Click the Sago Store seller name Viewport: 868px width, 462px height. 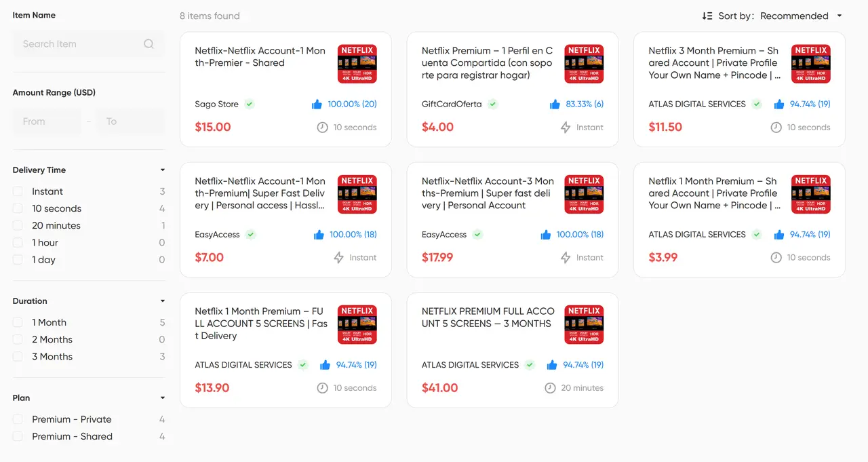(x=216, y=104)
